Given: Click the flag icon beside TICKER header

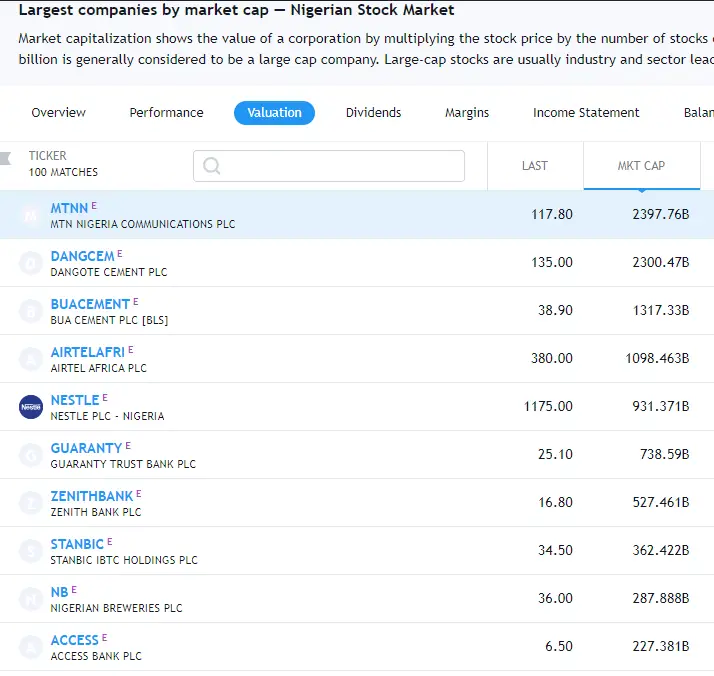Looking at the screenshot, I should tap(5, 158).
